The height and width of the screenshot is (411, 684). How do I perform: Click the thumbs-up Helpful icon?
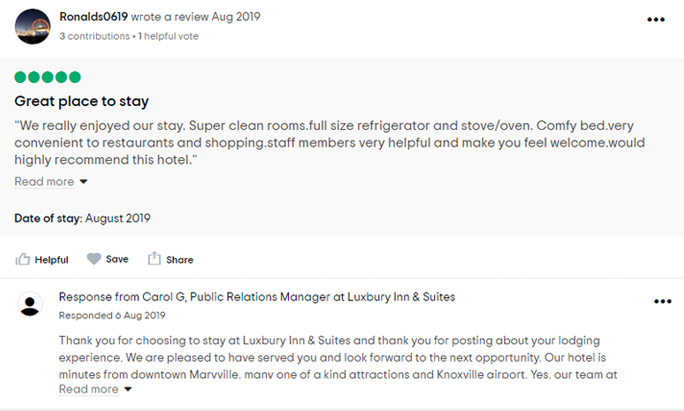tap(23, 259)
